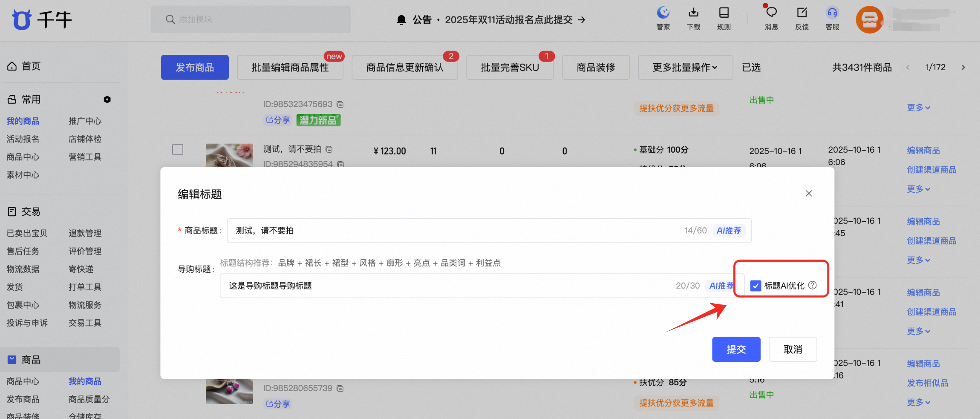
Task: Open the 管家 assistant icon
Action: (663, 18)
